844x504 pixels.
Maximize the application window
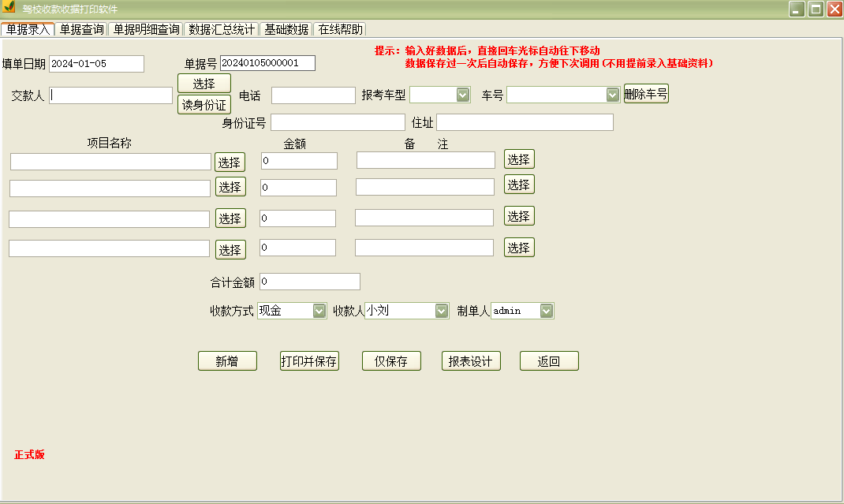[x=816, y=9]
